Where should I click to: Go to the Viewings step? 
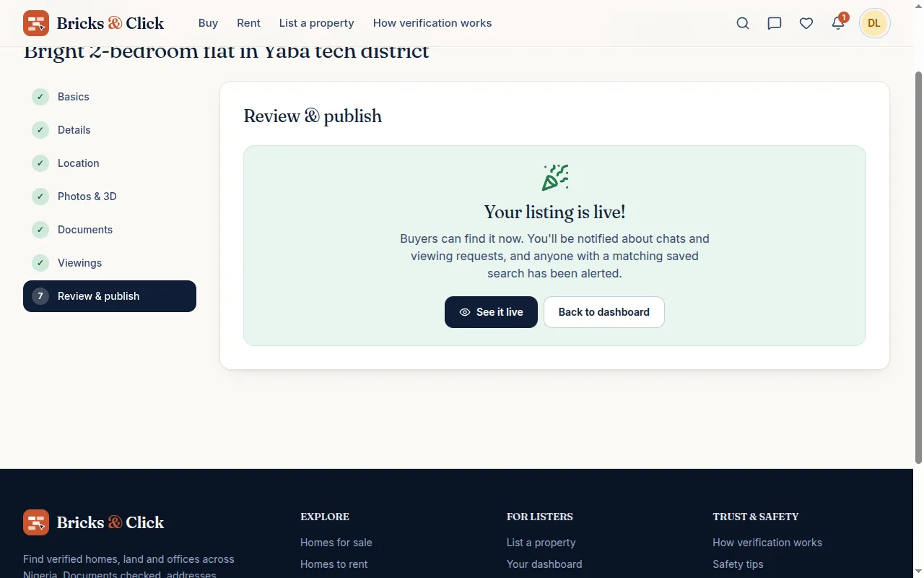click(x=110, y=263)
